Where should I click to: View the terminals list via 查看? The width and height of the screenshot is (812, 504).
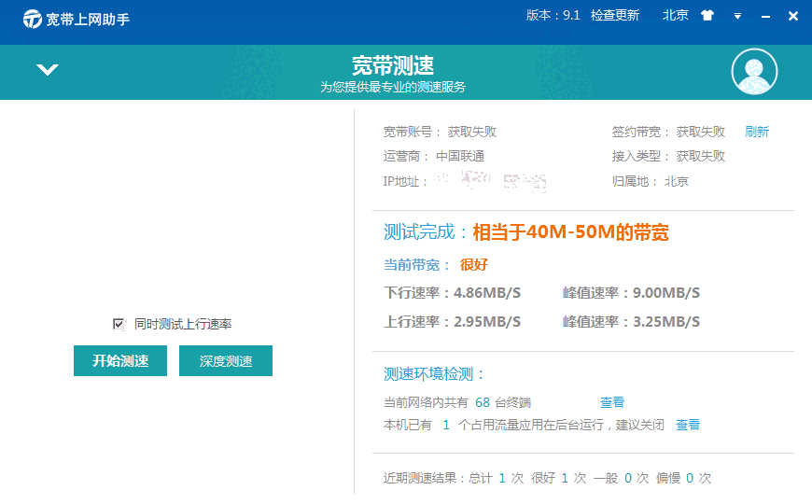click(x=612, y=402)
